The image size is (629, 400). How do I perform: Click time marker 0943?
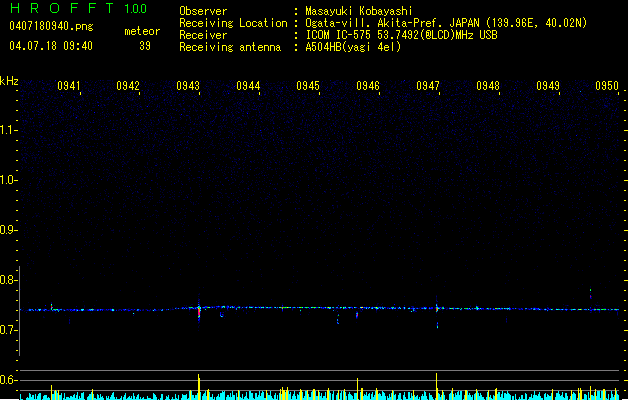tap(188, 86)
